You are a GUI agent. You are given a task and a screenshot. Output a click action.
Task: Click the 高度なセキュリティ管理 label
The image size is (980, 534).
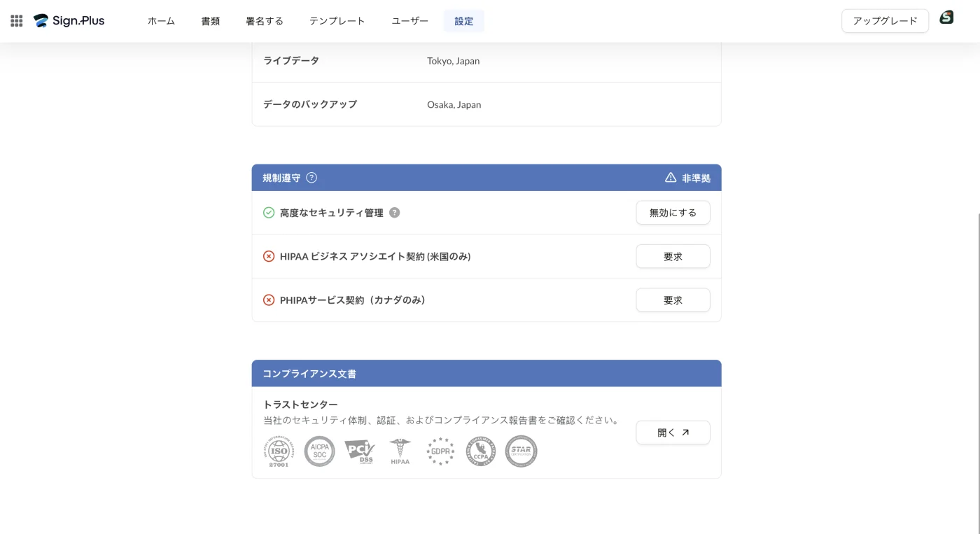click(x=332, y=213)
